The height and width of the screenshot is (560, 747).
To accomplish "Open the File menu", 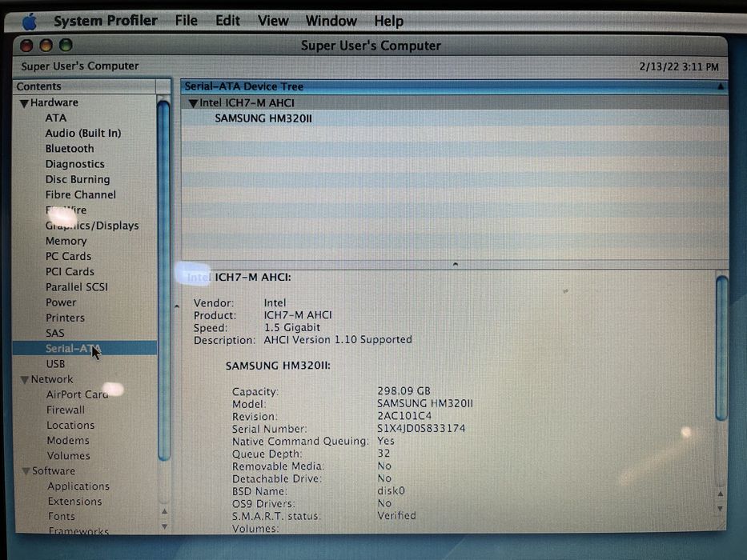I will [186, 21].
